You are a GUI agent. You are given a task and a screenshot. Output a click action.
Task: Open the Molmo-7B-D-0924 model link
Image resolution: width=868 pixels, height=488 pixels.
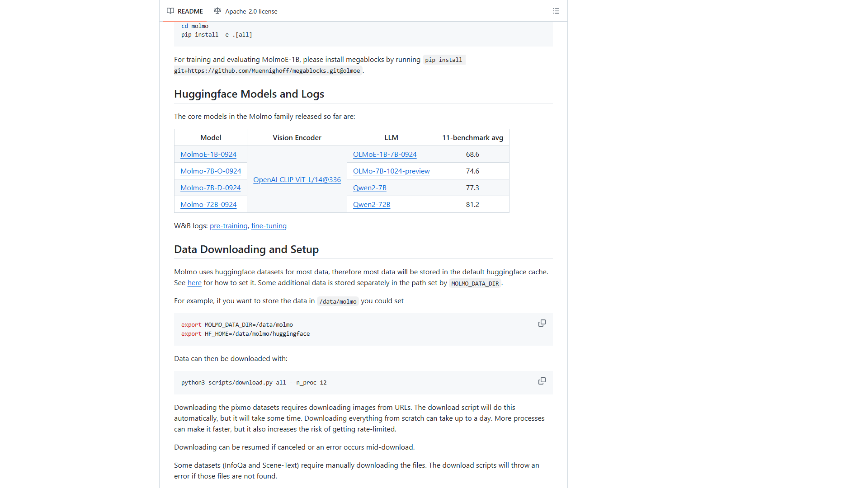(x=211, y=188)
